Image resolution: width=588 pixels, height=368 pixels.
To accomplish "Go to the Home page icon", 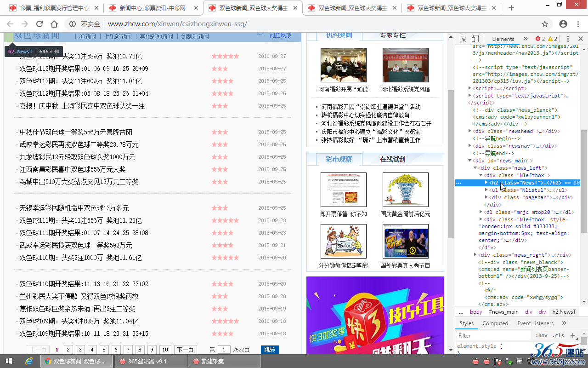I will 54,24.
